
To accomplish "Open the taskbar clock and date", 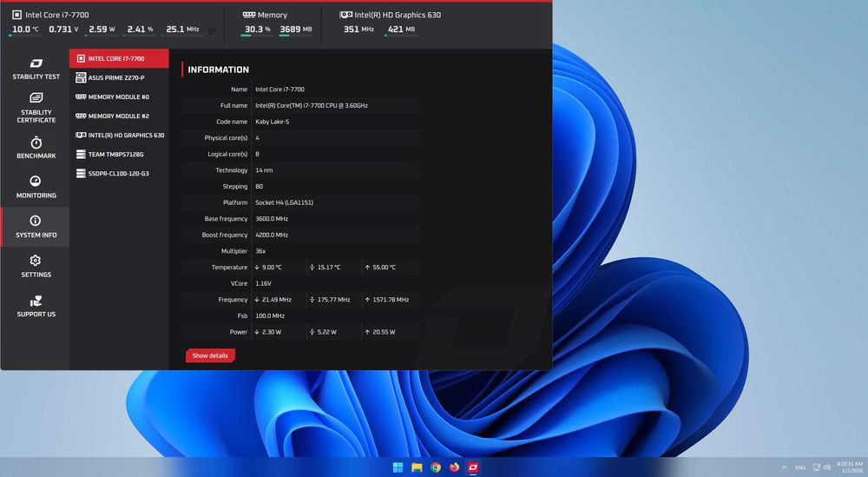I will (850, 467).
